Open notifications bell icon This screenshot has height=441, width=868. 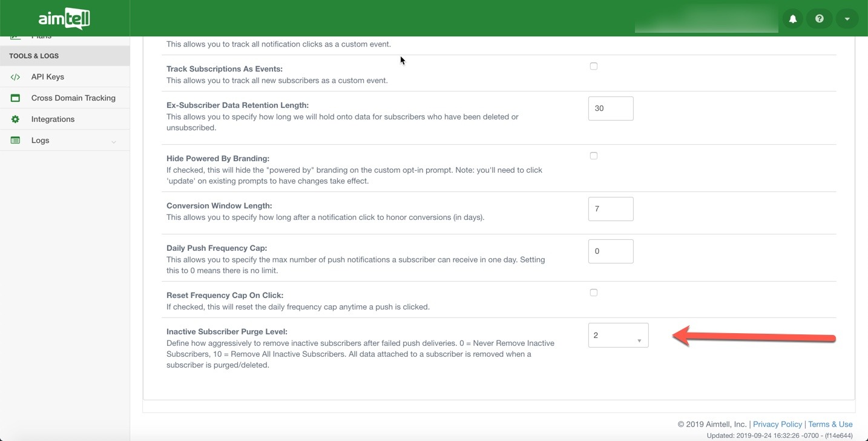tap(792, 19)
